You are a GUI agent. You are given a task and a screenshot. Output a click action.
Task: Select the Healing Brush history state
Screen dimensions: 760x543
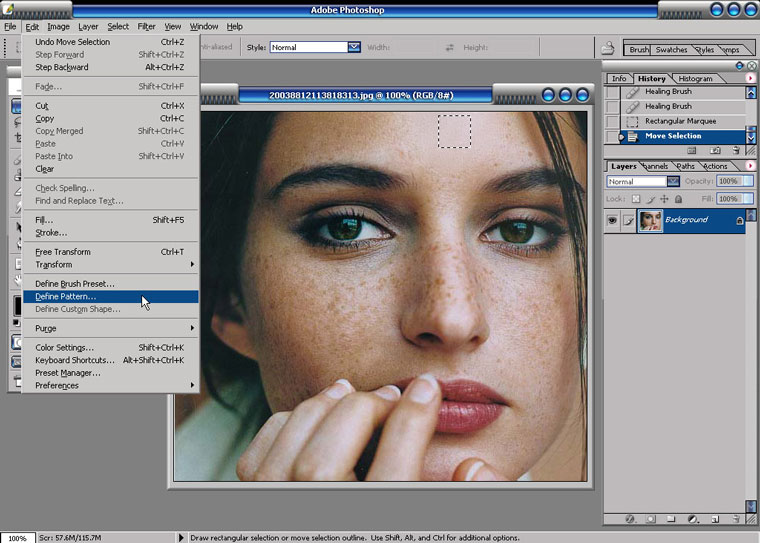pyautogui.click(x=668, y=106)
